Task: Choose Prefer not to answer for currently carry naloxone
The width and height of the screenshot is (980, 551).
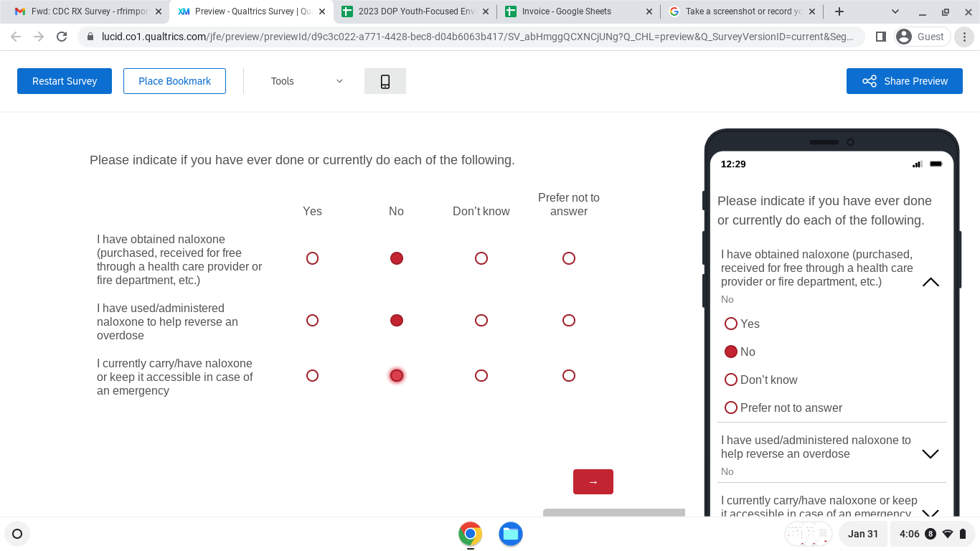Action: tap(569, 376)
